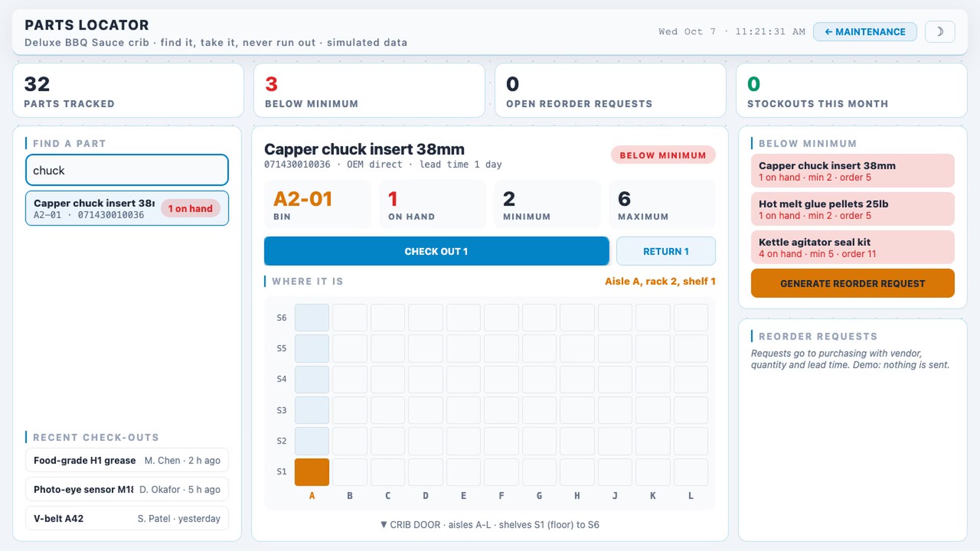This screenshot has width=980, height=551.
Task: Open Kettle agitator seal kit card
Action: click(852, 247)
